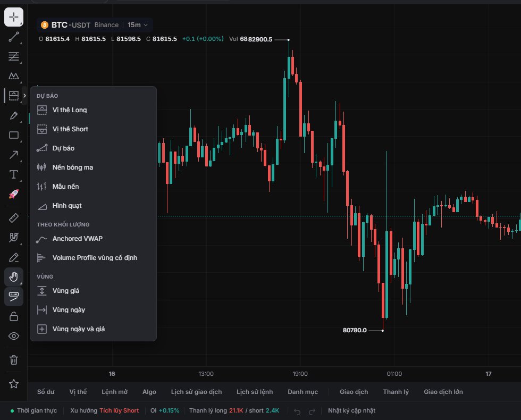Collapse the forecast tools flyout arrow

click(x=24, y=96)
